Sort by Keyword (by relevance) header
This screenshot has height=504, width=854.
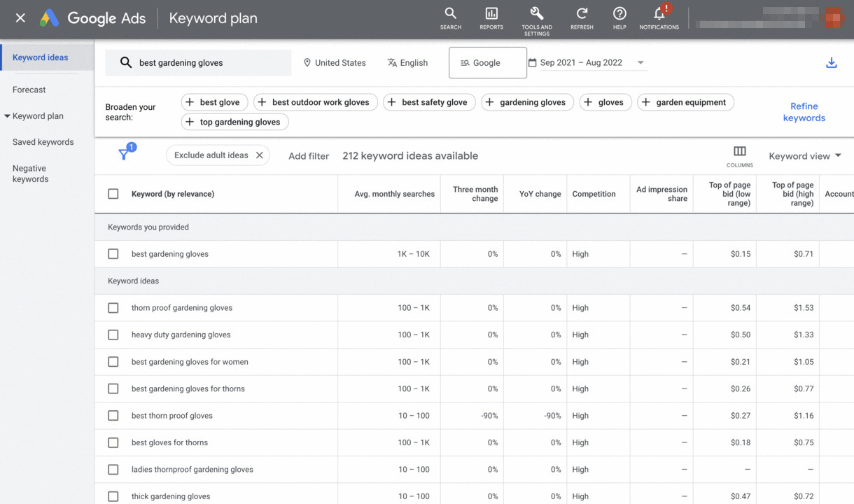point(173,194)
